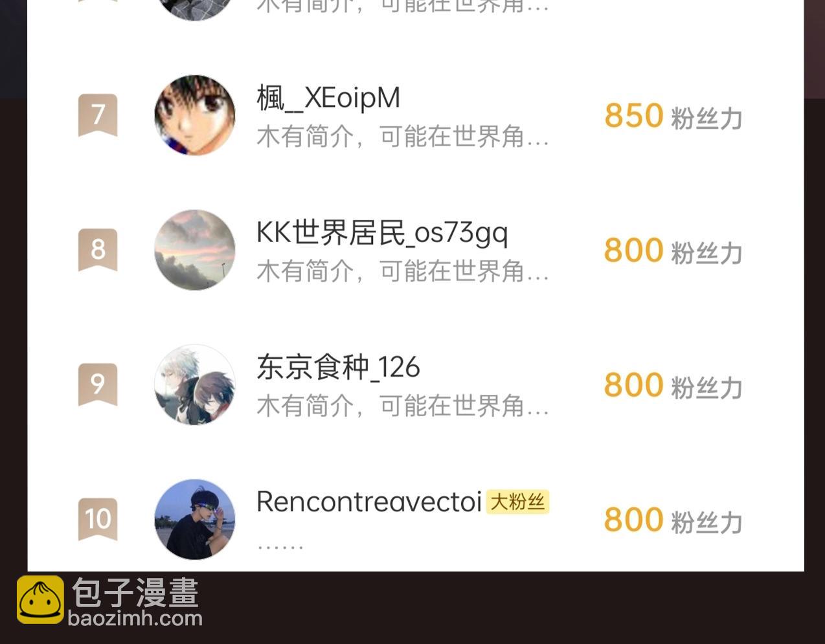Click 800 粉丝力 for Rencontreavectoi
The height and width of the screenshot is (644, 825).
(673, 520)
